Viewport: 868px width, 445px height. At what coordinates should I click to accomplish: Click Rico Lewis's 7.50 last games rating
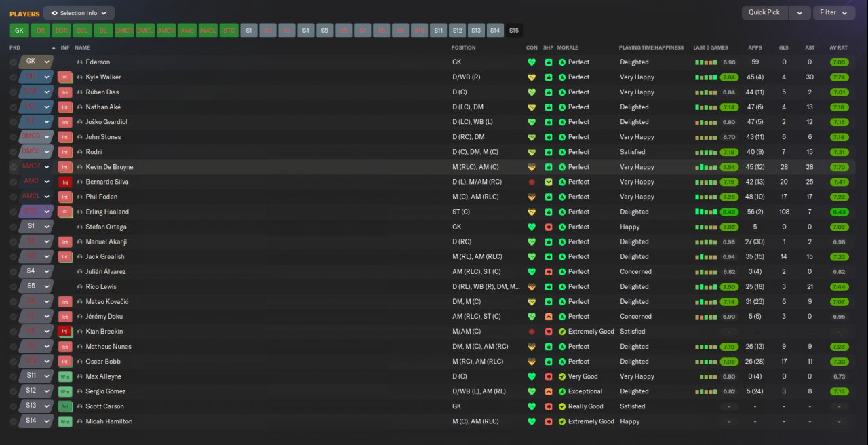729,287
